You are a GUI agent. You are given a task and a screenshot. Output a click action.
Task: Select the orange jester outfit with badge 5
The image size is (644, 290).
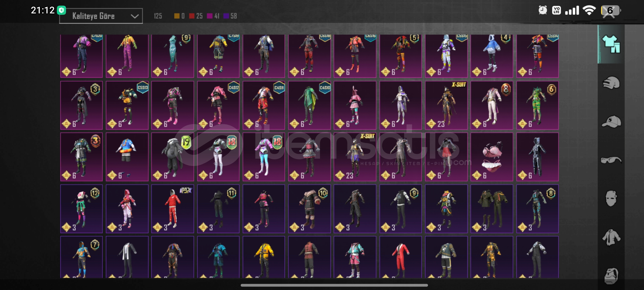pos(400,56)
